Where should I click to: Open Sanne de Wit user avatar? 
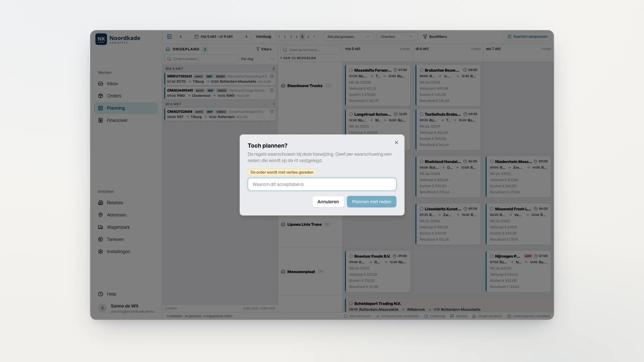pos(102,308)
